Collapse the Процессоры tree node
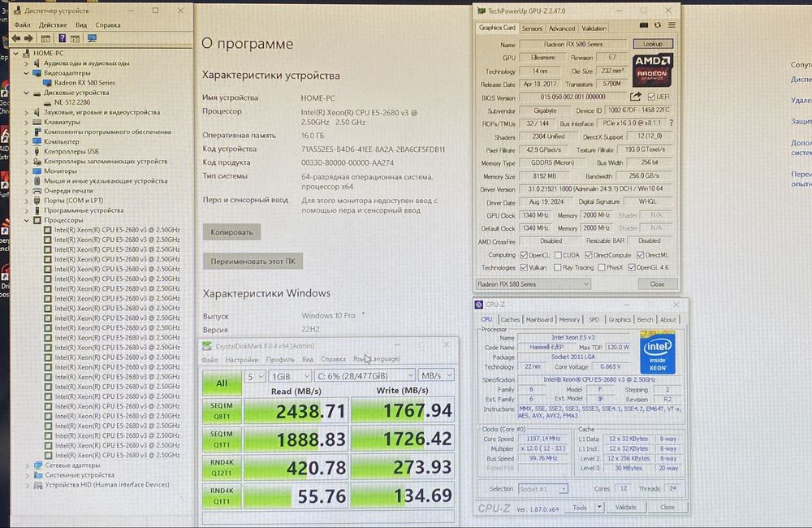Image resolution: width=812 pixels, height=528 pixels. coord(27,220)
